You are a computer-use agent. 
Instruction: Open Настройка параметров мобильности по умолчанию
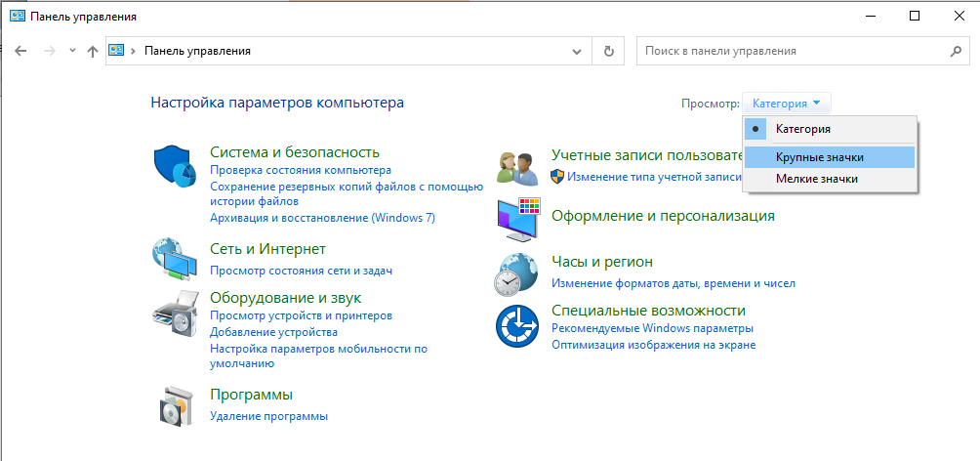click(319, 356)
